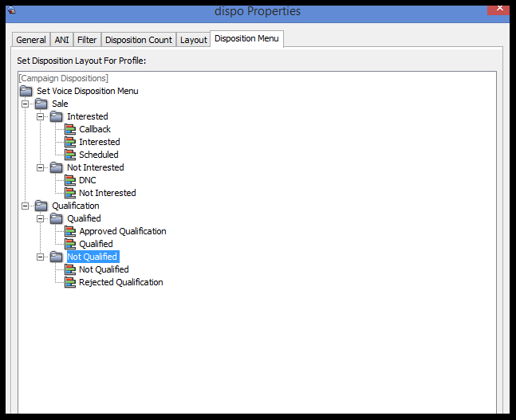516x420 pixels.
Task: Select the Sale tree label
Action: 60,104
